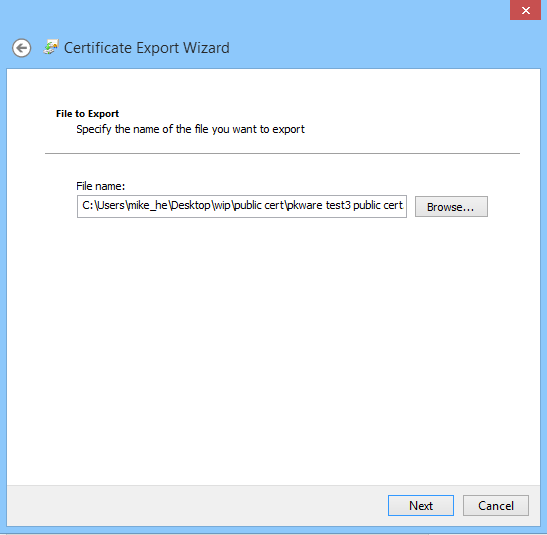Click the "File name:" label

[100, 186]
